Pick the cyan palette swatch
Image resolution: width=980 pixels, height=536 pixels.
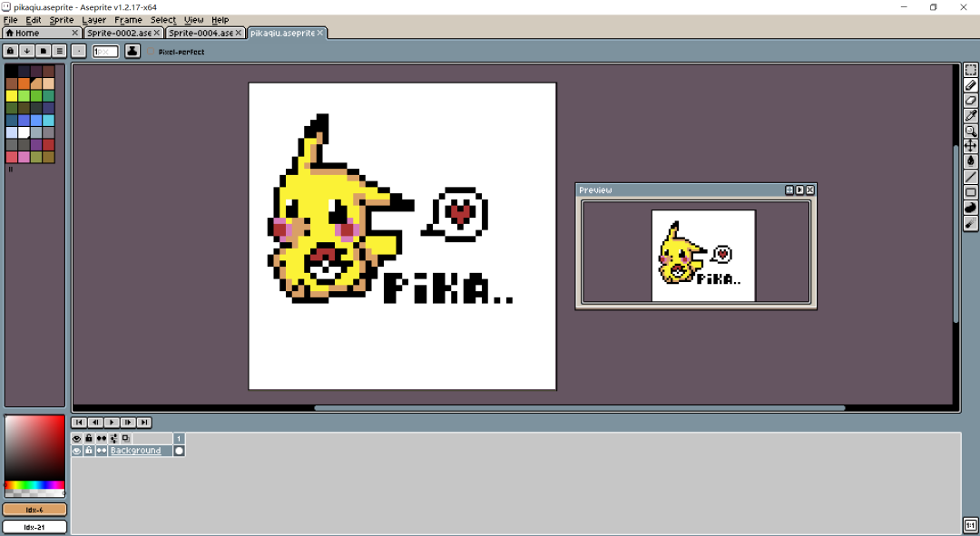(49, 120)
